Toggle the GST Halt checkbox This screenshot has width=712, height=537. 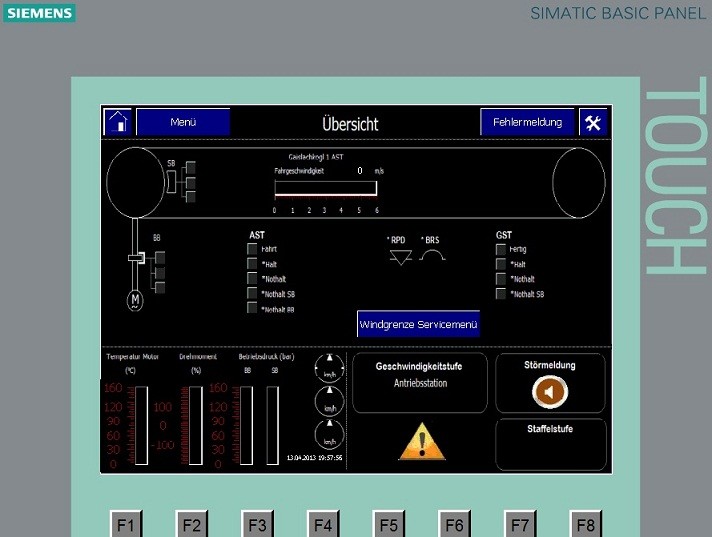(x=501, y=264)
